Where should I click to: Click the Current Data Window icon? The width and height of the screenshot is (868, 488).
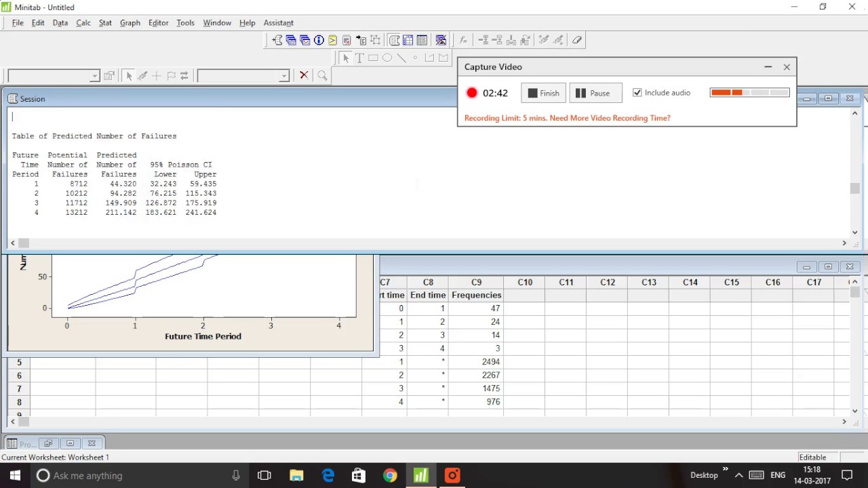[x=408, y=40]
